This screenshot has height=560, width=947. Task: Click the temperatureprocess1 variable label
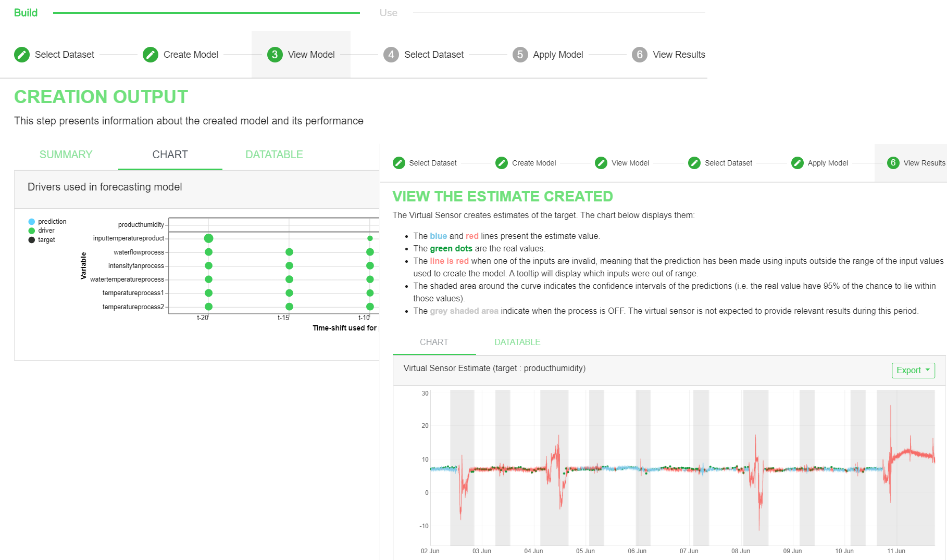[x=133, y=293]
